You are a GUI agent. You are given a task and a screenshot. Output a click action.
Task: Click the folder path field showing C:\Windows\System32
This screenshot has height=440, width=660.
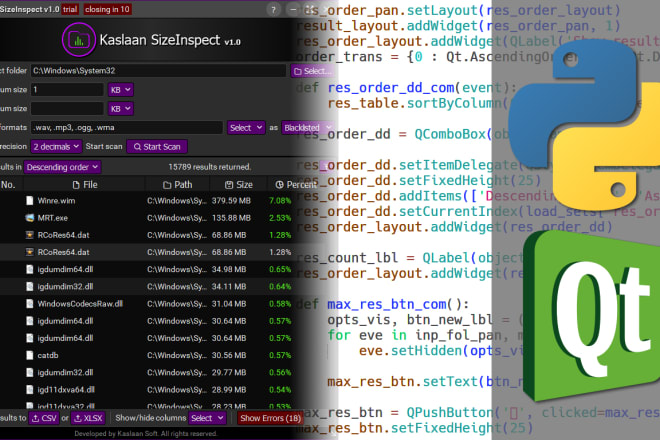[x=158, y=71]
